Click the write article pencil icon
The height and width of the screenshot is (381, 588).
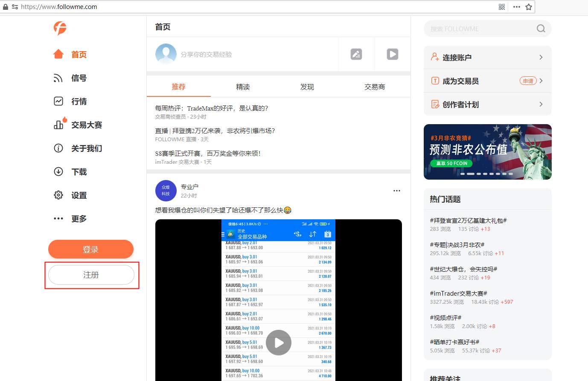[356, 54]
